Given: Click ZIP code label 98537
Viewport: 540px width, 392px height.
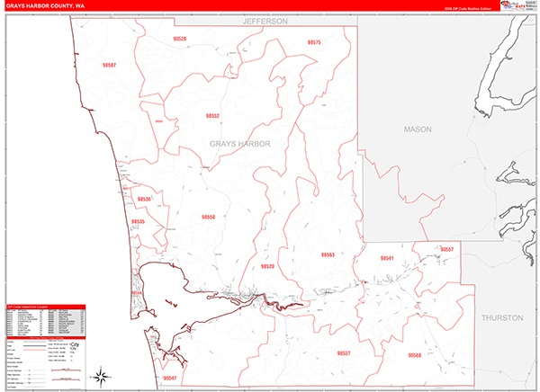Looking at the screenshot, I should [x=344, y=353].
